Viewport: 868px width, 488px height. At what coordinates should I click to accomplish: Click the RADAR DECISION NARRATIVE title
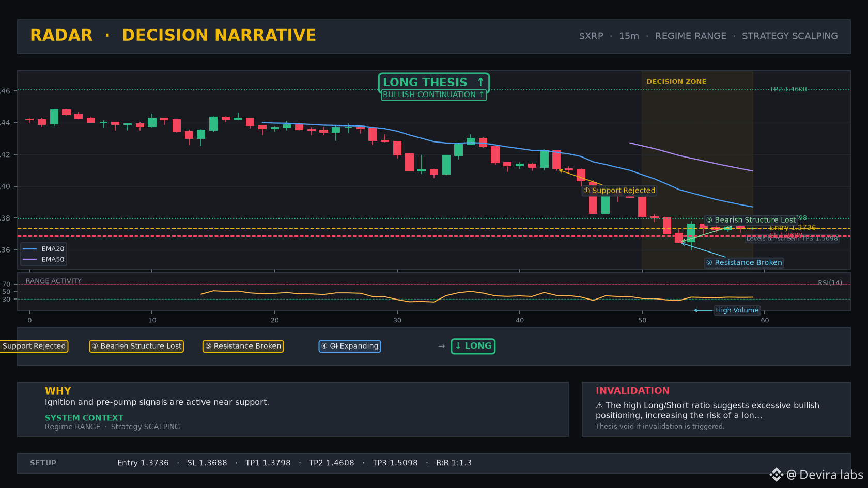pyautogui.click(x=173, y=35)
